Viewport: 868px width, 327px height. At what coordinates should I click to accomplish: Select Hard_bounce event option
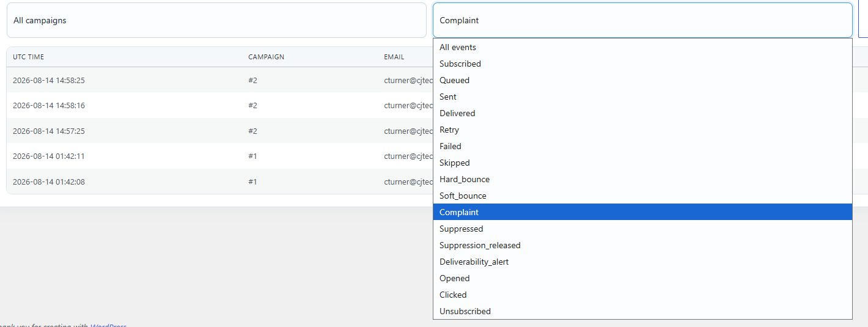642,179
